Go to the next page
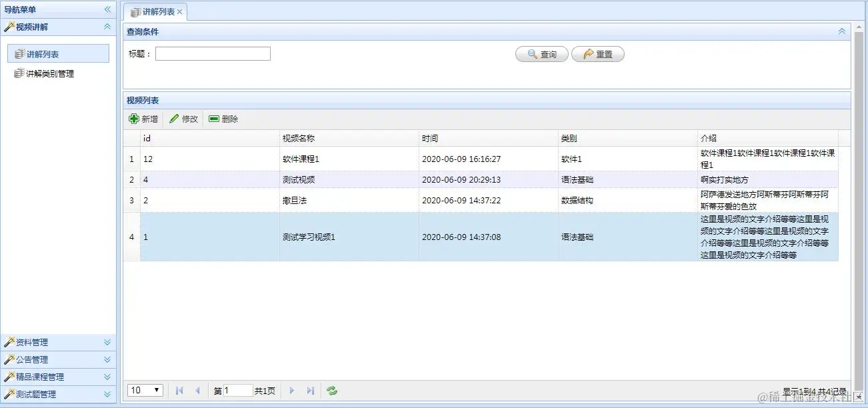 (x=292, y=391)
